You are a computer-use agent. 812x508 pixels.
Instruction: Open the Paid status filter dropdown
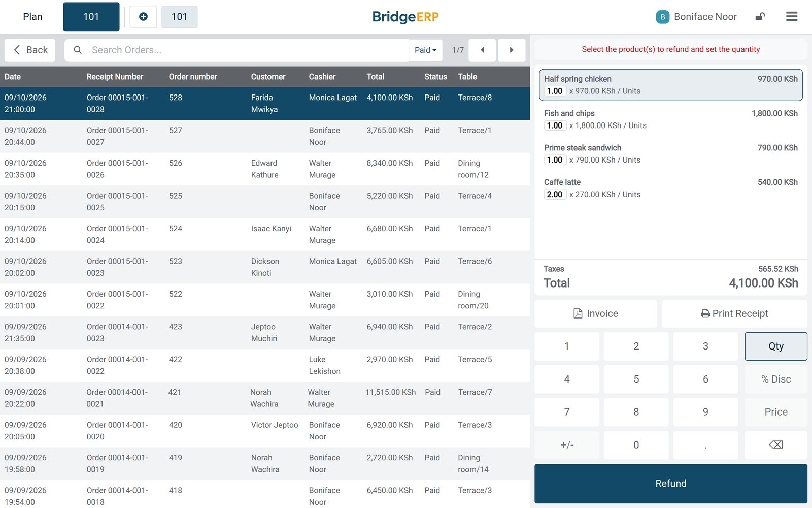425,50
